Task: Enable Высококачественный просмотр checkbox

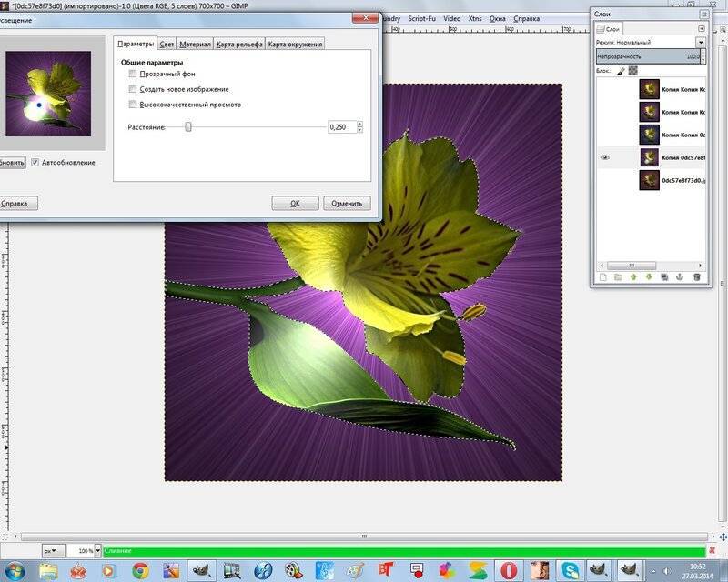Action: point(133,105)
